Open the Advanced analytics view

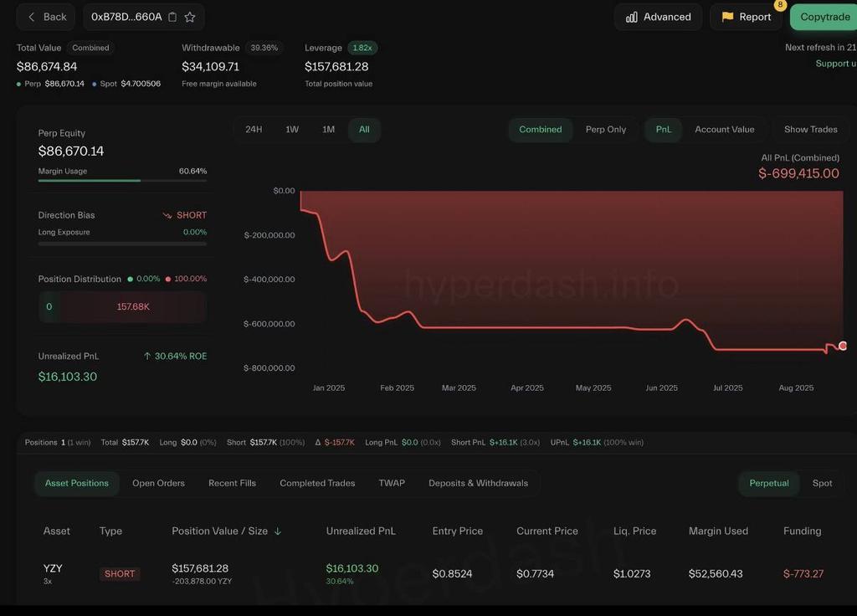coord(658,17)
